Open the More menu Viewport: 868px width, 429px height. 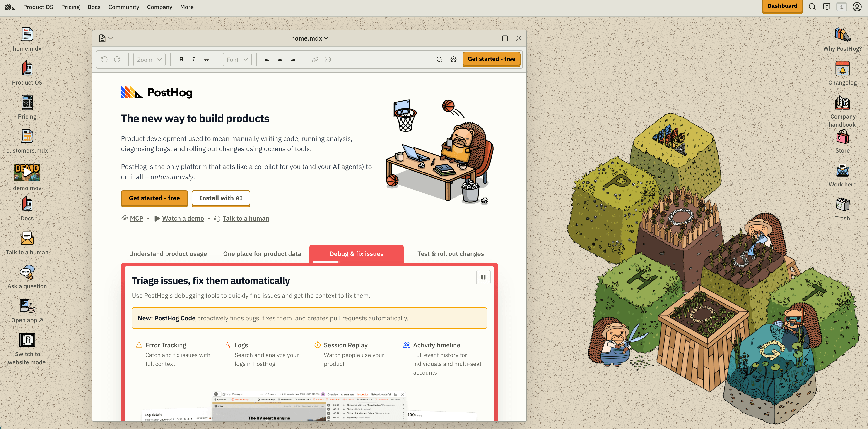click(x=187, y=7)
